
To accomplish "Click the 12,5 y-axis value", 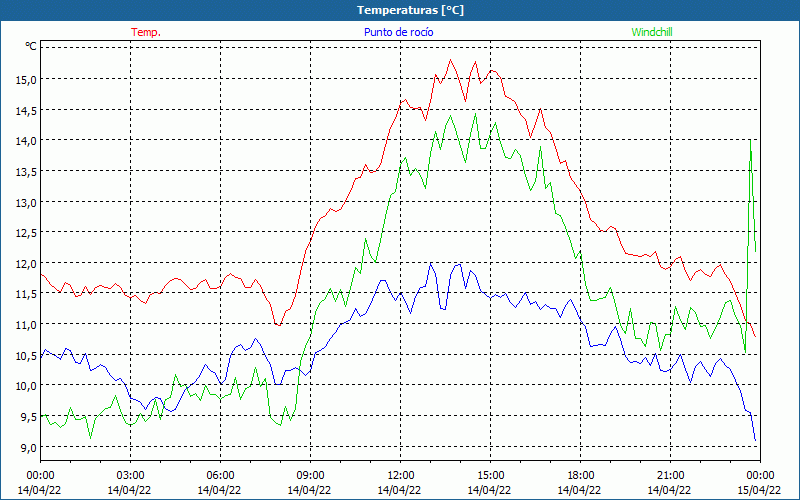I will [x=28, y=233].
